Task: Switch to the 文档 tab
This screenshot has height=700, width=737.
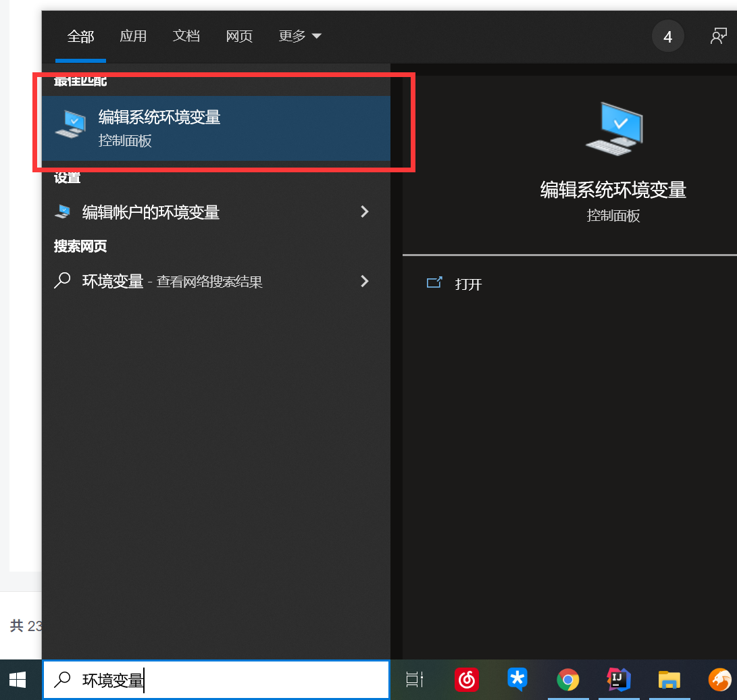Action: pyautogui.click(x=186, y=36)
